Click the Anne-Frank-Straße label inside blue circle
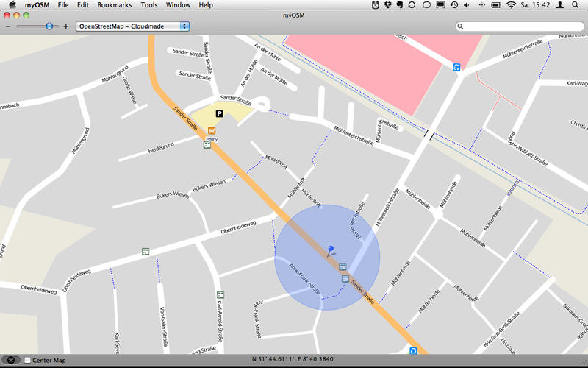588x368 pixels. (x=304, y=279)
